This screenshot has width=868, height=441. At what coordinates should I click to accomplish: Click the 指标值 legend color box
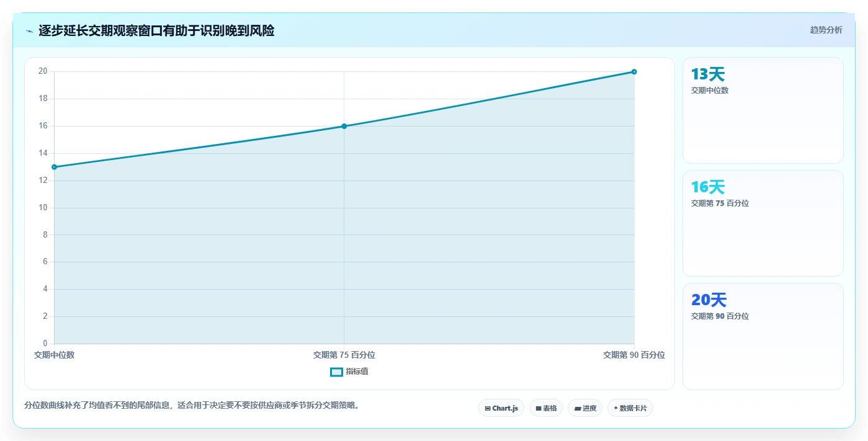tap(336, 372)
